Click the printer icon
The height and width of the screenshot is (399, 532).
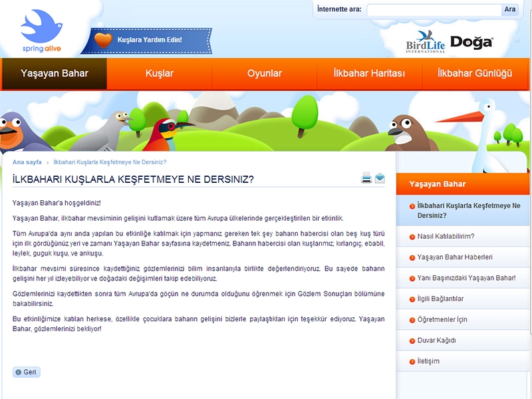click(366, 178)
